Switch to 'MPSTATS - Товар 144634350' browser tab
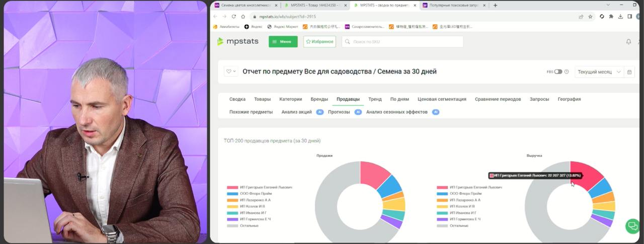The width and height of the screenshot is (644, 244). coord(314,5)
